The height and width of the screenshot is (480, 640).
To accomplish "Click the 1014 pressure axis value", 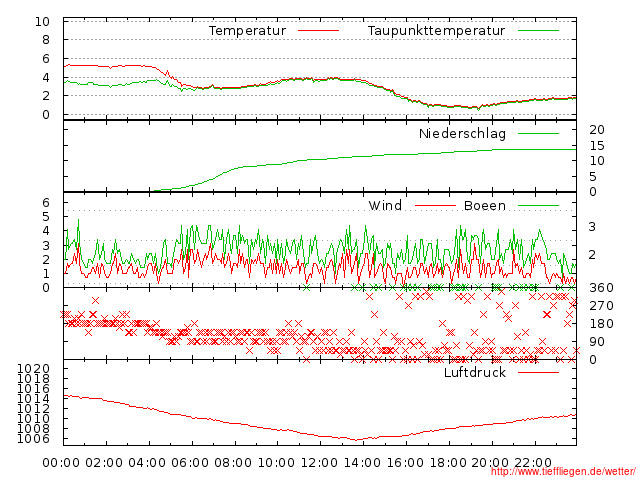I will (x=33, y=399).
